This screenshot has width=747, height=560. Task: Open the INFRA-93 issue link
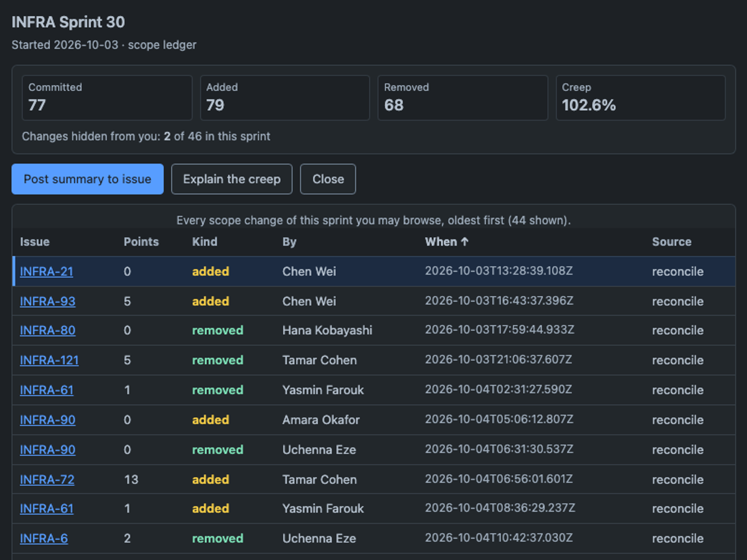(47, 301)
